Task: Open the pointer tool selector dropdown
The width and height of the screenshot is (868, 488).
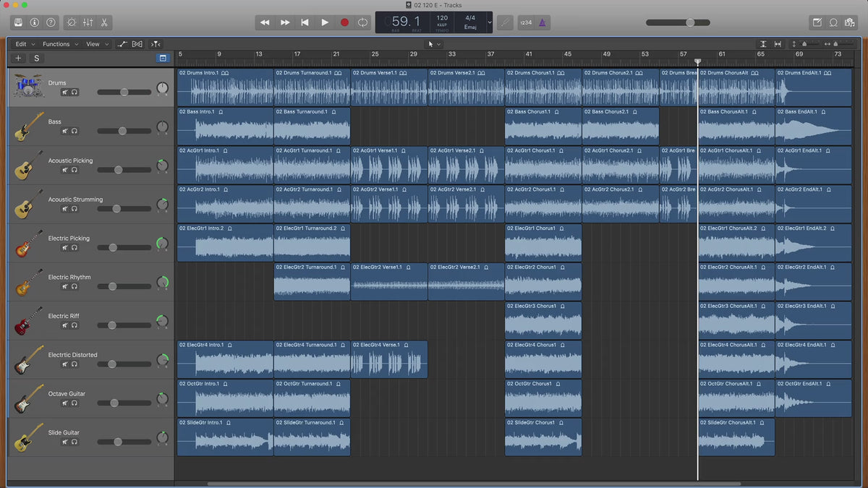Action: [x=433, y=44]
